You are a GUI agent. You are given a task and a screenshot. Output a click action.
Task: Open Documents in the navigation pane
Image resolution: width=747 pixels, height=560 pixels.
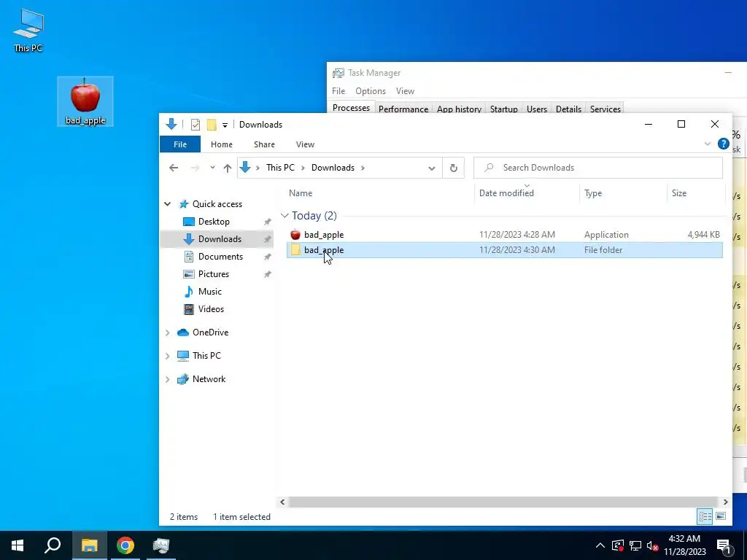220,256
